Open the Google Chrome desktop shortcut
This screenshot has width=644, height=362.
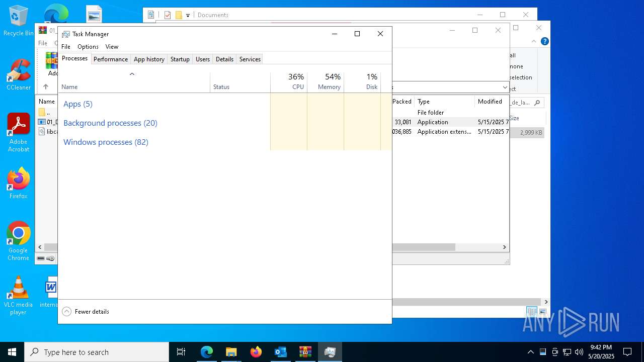[19, 241]
